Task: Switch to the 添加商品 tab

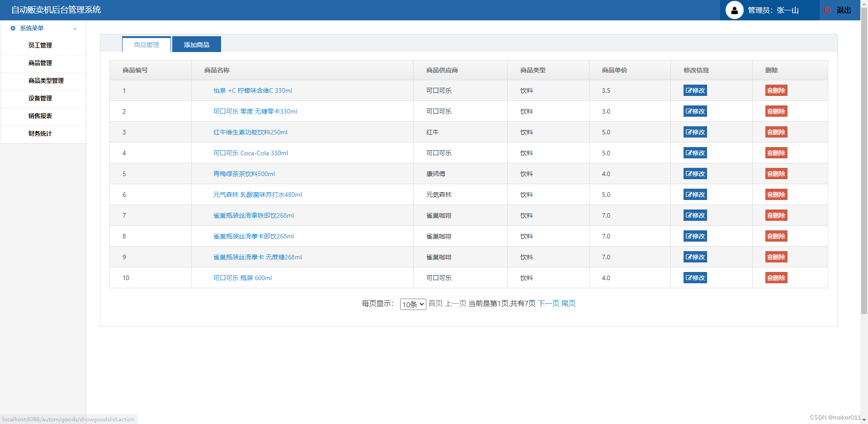Action: [197, 45]
